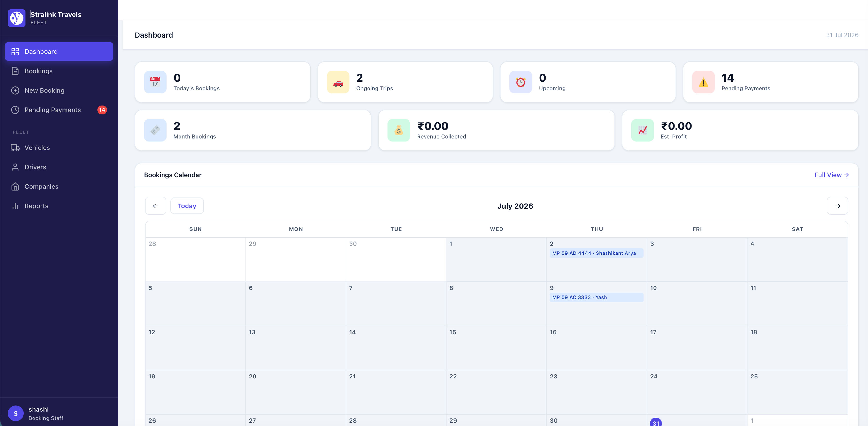
Task: Click the Stralink Travels logo icon
Action: click(x=16, y=18)
